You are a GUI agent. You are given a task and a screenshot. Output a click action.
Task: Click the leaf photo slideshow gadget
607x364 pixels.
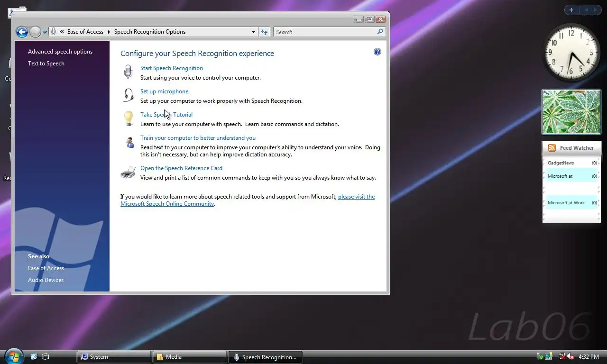571,112
